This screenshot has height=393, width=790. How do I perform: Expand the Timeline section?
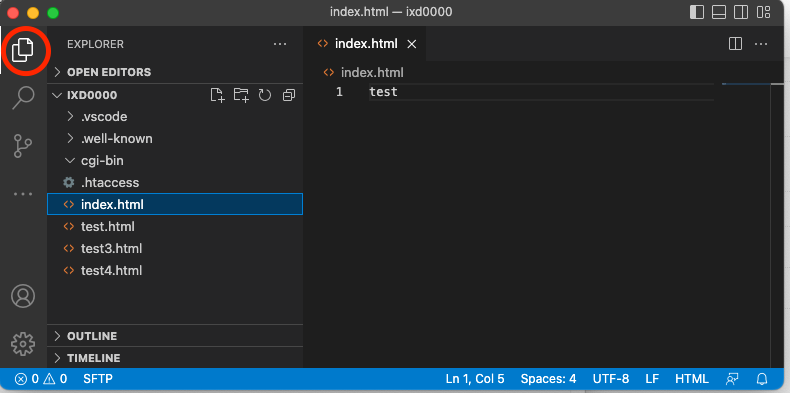175,358
